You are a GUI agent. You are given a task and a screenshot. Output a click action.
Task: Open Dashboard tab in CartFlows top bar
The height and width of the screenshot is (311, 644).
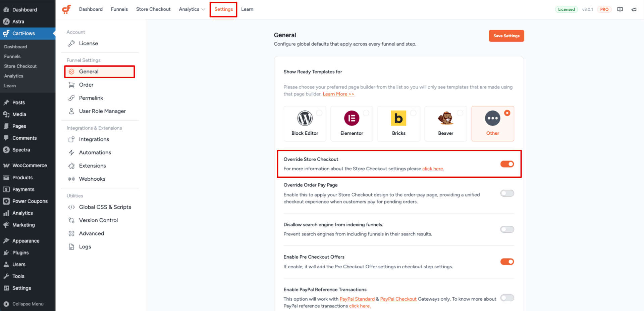[x=91, y=9]
